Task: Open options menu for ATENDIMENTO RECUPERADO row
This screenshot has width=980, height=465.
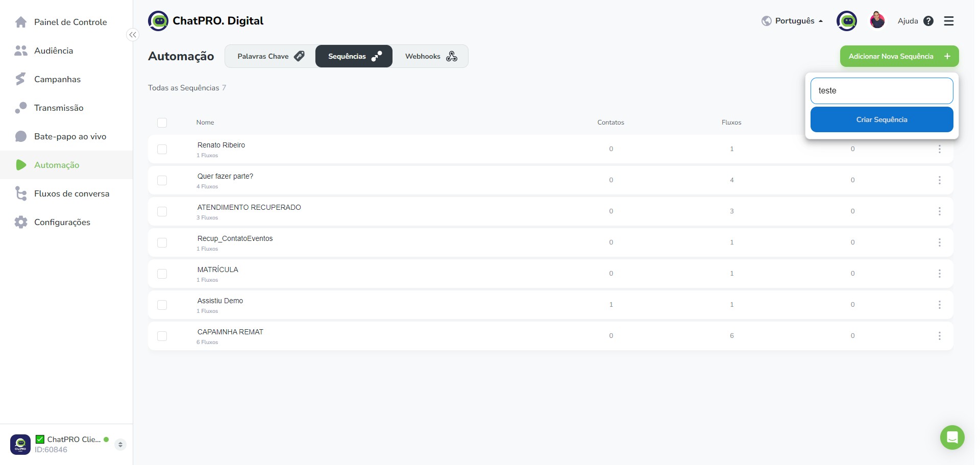Action: [939, 211]
